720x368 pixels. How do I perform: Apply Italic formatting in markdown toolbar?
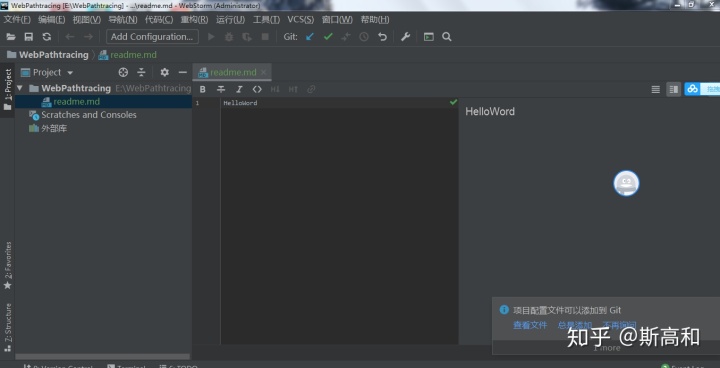point(239,89)
